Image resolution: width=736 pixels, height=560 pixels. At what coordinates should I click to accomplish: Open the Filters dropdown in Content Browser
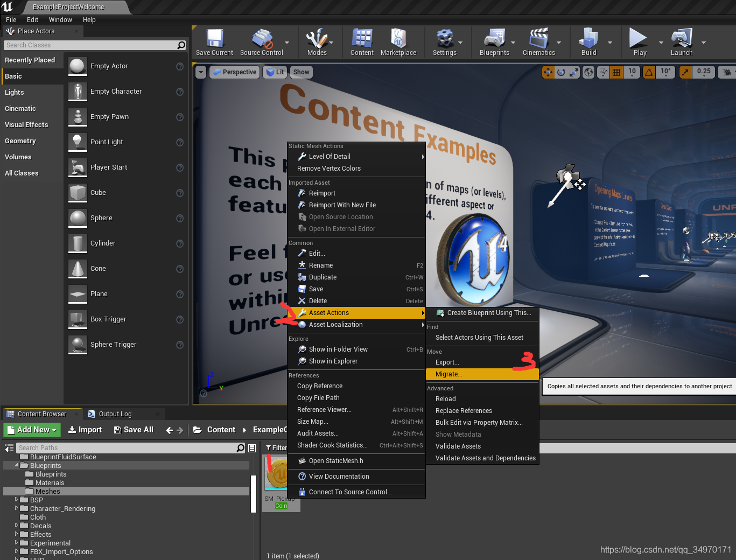[x=276, y=448]
